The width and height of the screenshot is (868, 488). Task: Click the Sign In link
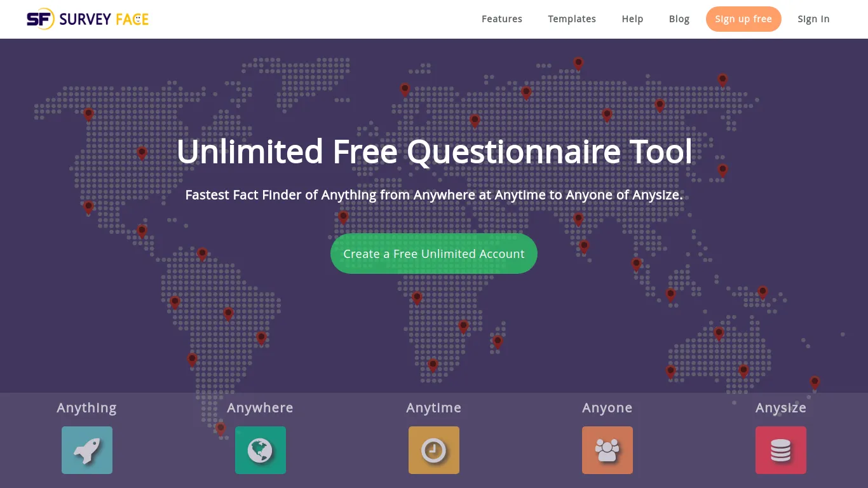point(813,19)
